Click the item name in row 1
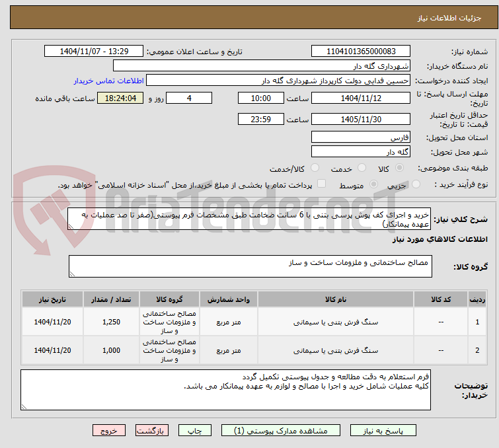The image size is (499, 448). coord(336,322)
